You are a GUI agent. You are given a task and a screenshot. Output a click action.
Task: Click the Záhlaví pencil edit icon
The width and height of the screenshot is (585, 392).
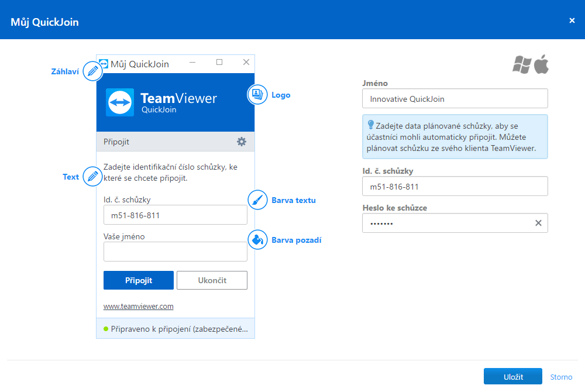point(92,71)
